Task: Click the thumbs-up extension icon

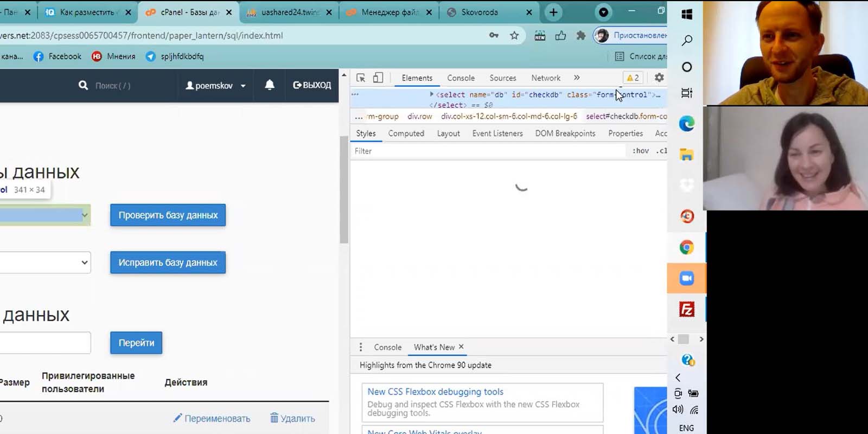Action: click(560, 35)
